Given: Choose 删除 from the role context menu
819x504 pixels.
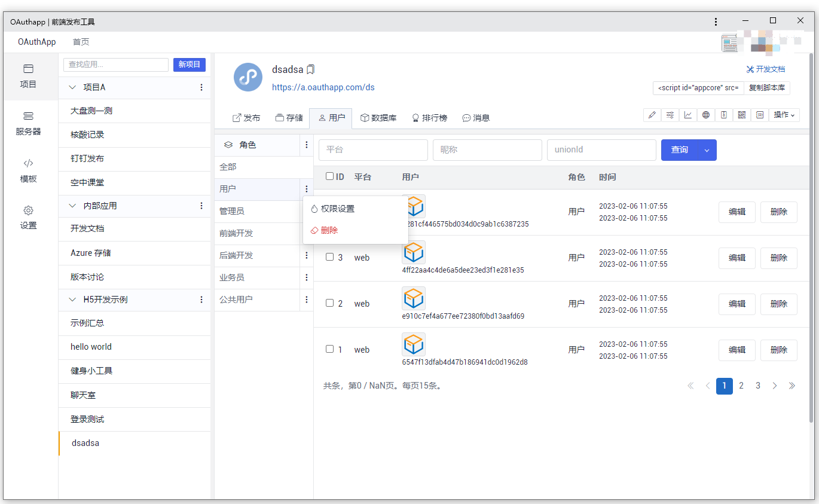Looking at the screenshot, I should coord(356,230).
